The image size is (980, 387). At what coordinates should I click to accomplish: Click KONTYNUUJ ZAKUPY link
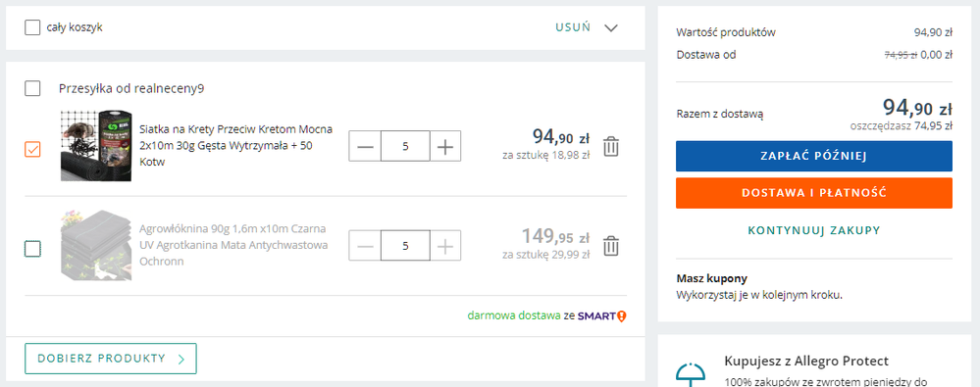pos(814,230)
